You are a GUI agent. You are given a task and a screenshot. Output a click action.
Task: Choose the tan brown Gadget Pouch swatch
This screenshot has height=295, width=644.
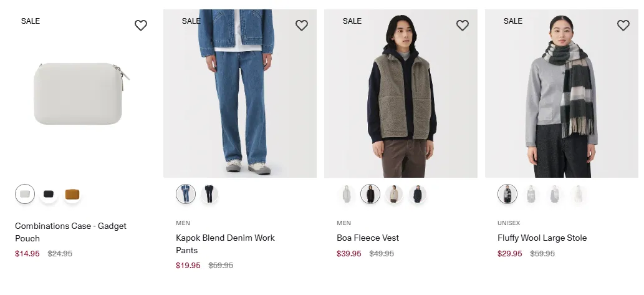tap(72, 194)
